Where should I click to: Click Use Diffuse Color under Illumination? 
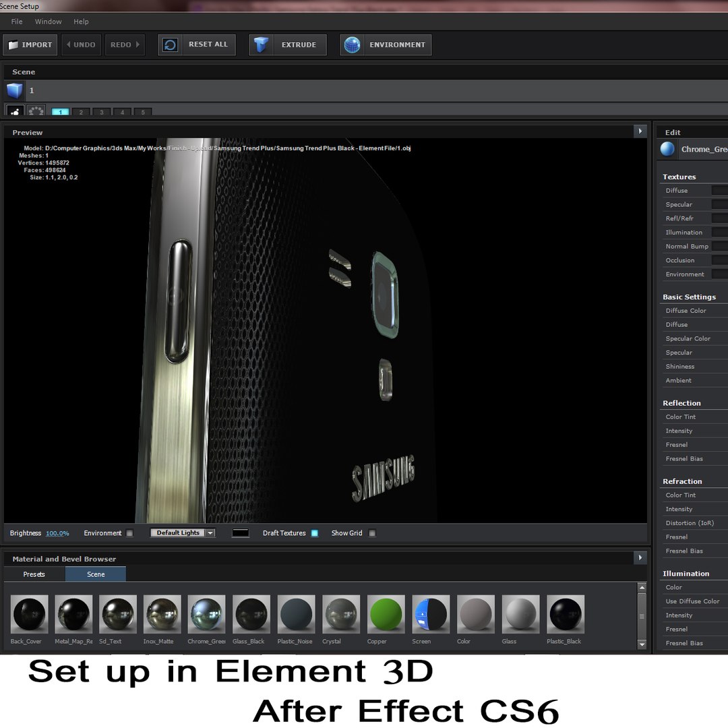694,601
